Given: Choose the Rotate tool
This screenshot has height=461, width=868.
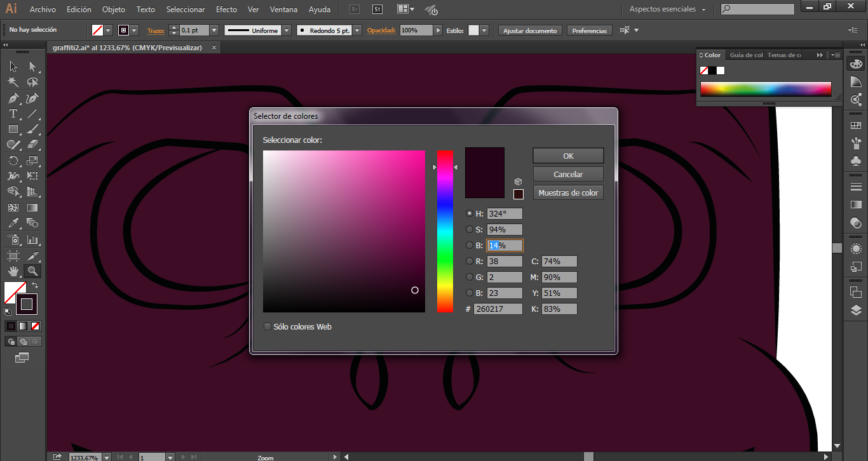Looking at the screenshot, I should tap(13, 161).
